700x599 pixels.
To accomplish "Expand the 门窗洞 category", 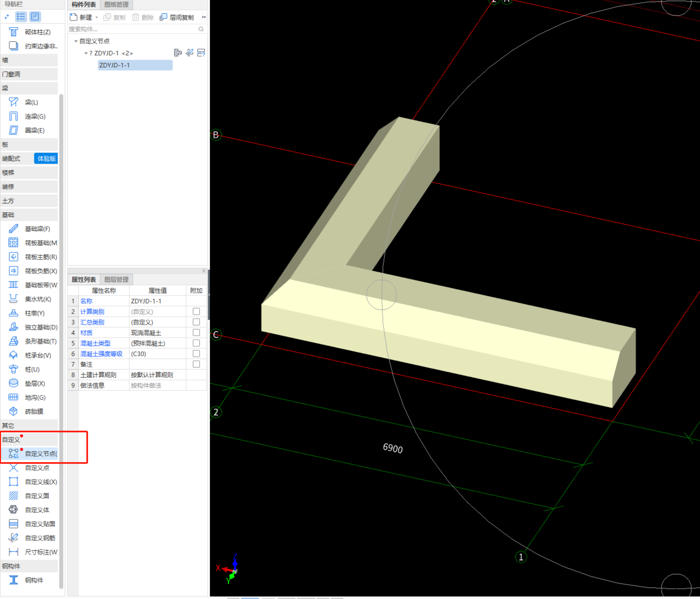I will [29, 74].
